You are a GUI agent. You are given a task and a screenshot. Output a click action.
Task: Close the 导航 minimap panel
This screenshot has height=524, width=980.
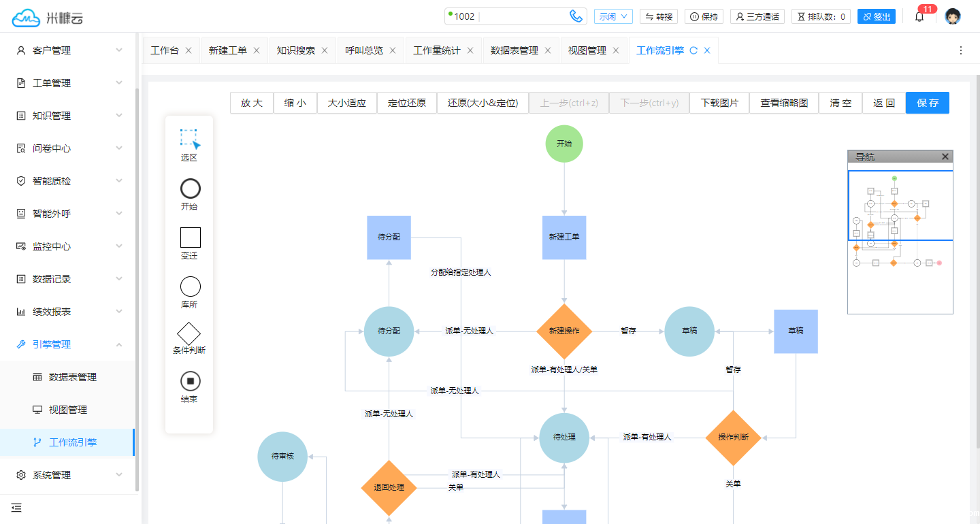[945, 157]
